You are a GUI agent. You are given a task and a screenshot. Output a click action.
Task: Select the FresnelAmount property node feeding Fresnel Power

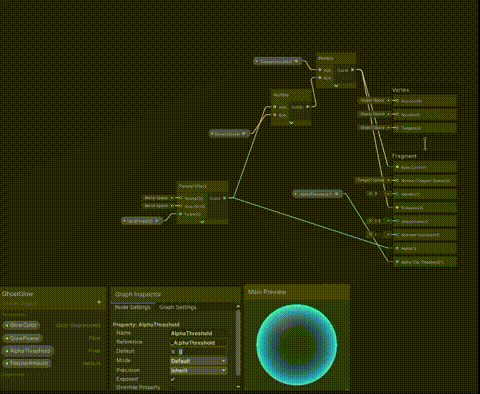(x=142, y=221)
